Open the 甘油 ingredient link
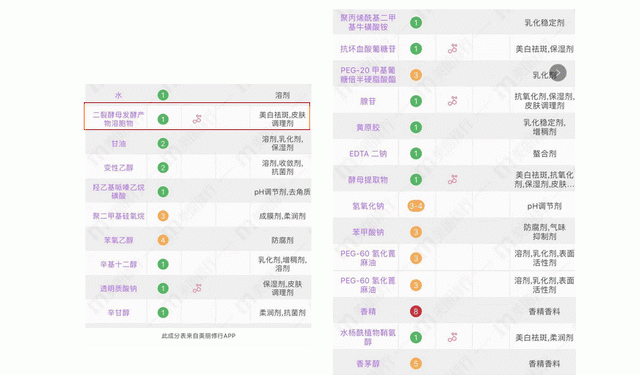 118,143
